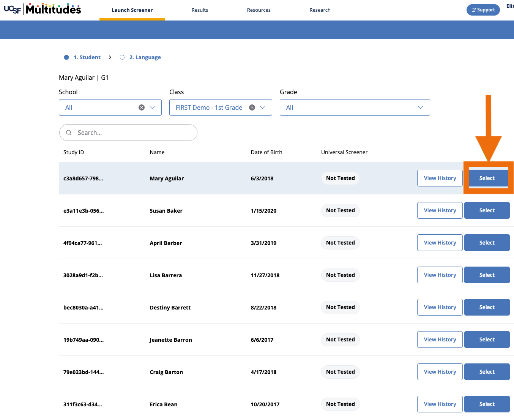Click date of birth 11/27/2018
Image resolution: width=514 pixels, height=420 pixels.
click(x=265, y=275)
